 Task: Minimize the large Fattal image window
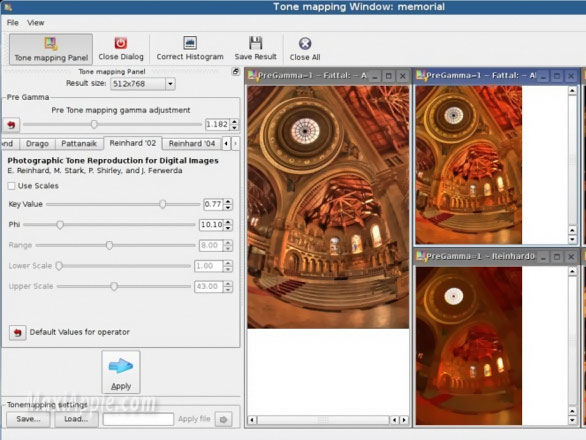375,76
